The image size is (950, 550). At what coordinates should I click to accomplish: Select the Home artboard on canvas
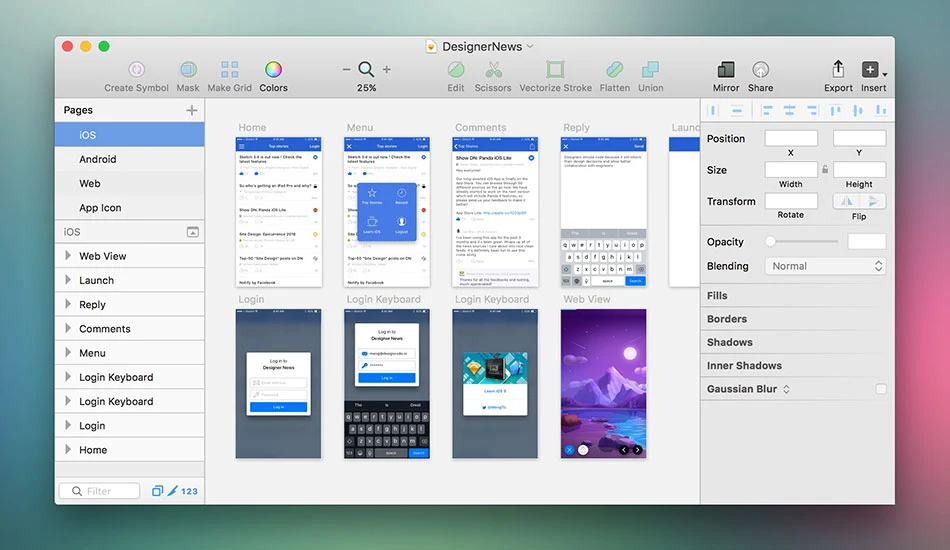(279, 212)
